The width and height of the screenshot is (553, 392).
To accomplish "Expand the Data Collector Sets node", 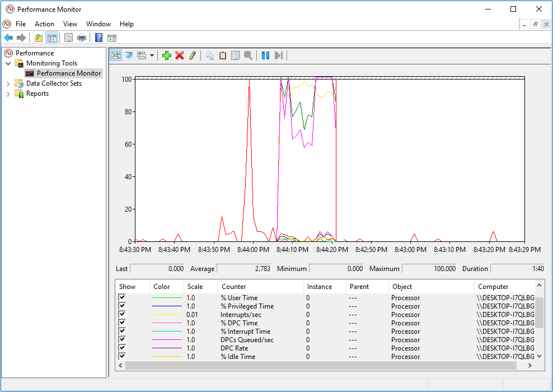I will click(7, 83).
